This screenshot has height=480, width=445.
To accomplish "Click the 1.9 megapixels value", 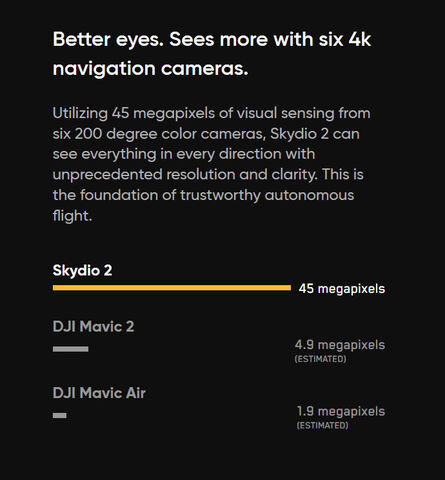I will click(341, 411).
